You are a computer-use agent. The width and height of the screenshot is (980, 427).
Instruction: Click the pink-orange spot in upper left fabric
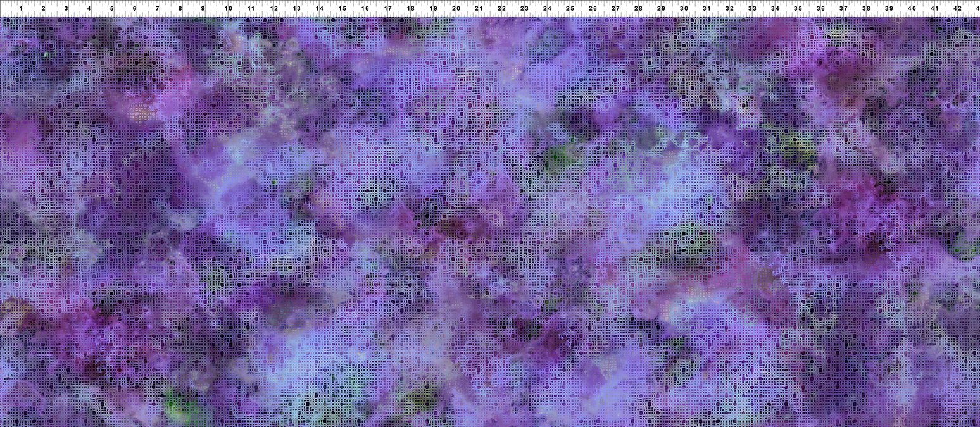click(x=141, y=113)
